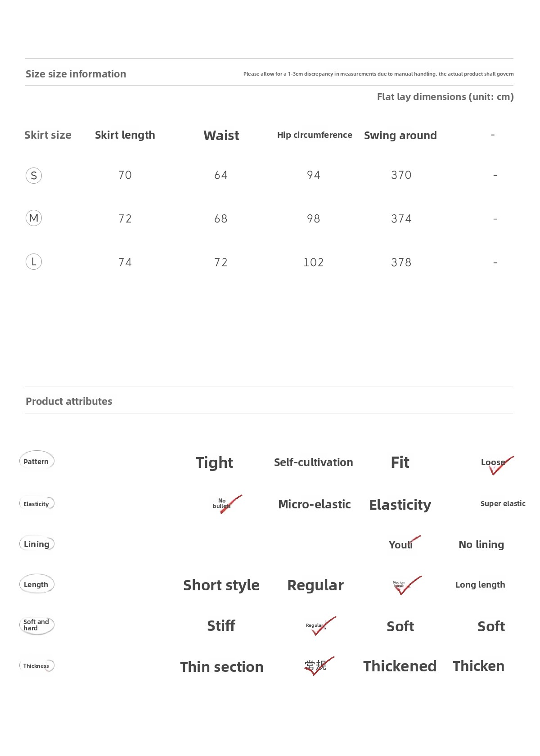The image size is (540, 756).
Task: Uncheck the Youli lining option
Action: pos(401,544)
